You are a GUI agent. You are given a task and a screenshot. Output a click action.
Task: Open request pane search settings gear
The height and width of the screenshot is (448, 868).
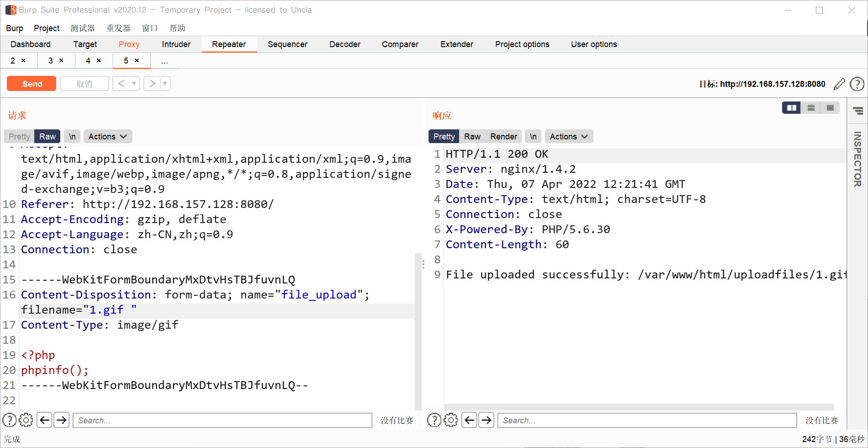point(26,420)
